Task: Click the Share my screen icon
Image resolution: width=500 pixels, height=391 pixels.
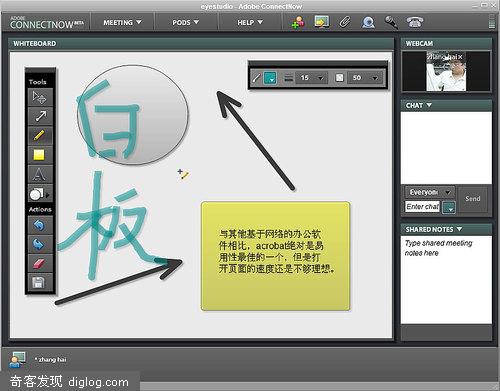Action: click(x=321, y=22)
